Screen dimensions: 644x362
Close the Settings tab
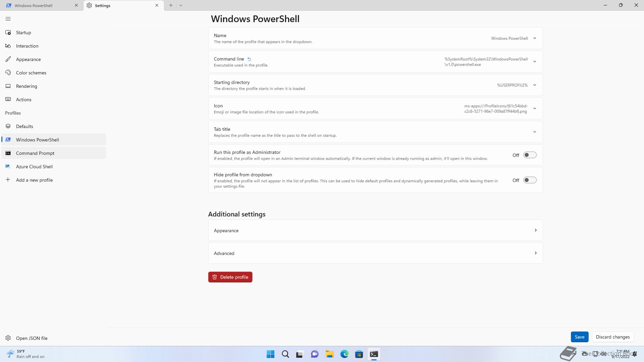click(x=157, y=5)
